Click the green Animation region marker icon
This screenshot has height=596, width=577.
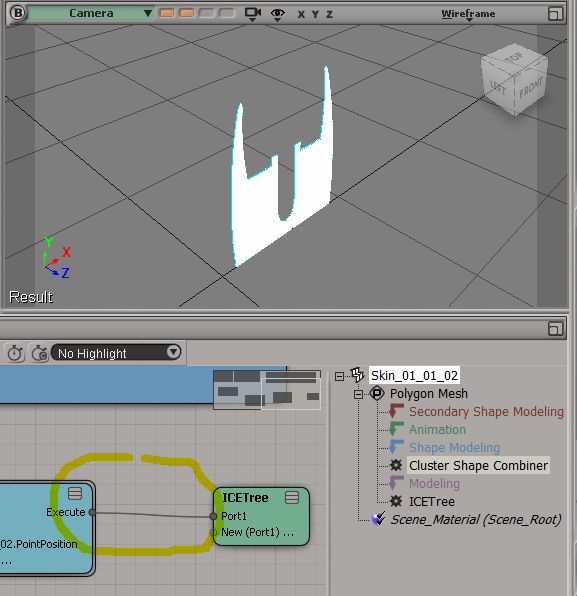(396, 430)
